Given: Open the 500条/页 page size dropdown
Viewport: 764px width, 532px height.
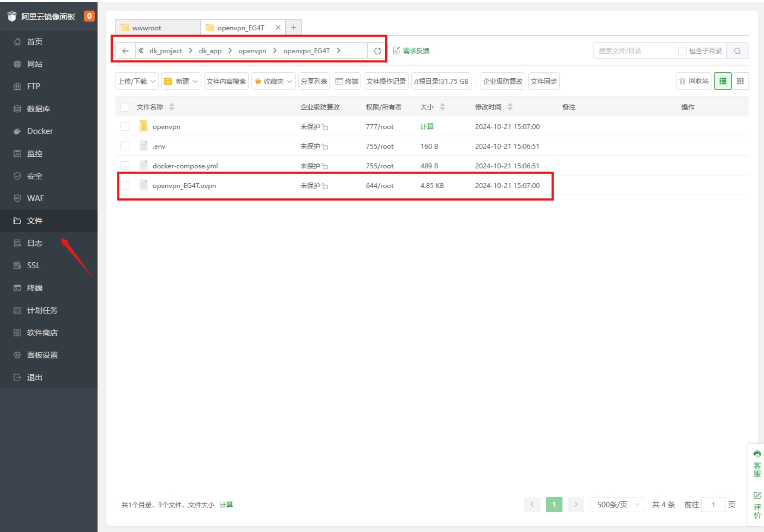Looking at the screenshot, I should 617,505.
